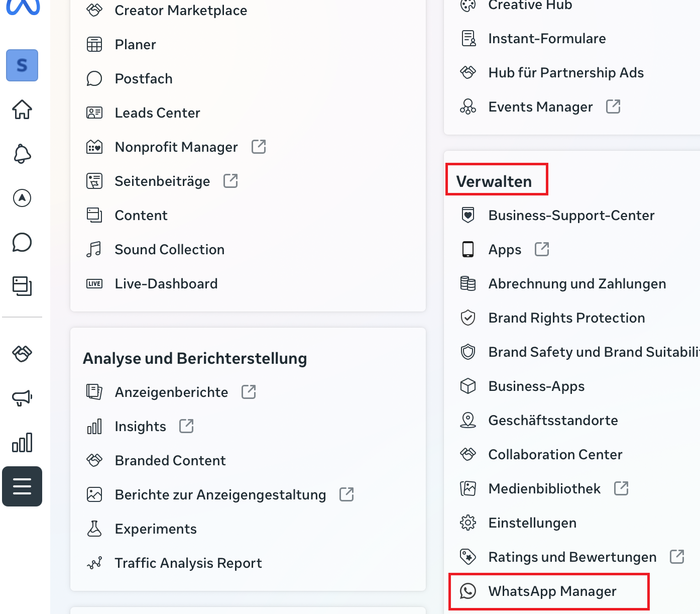This screenshot has width=700, height=614.
Task: Open the compass navigation icon in sidebar
Action: [22, 198]
